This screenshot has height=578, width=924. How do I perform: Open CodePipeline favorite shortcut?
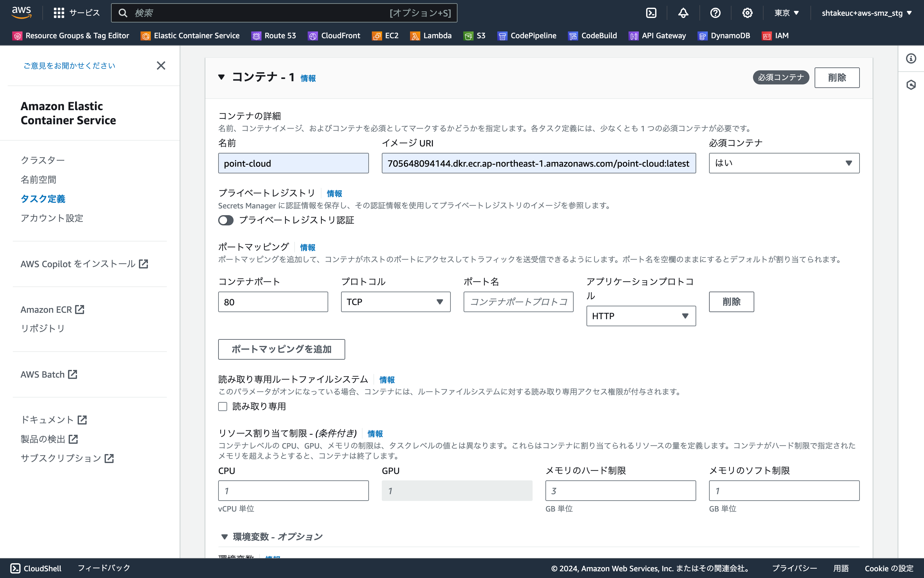(527, 36)
